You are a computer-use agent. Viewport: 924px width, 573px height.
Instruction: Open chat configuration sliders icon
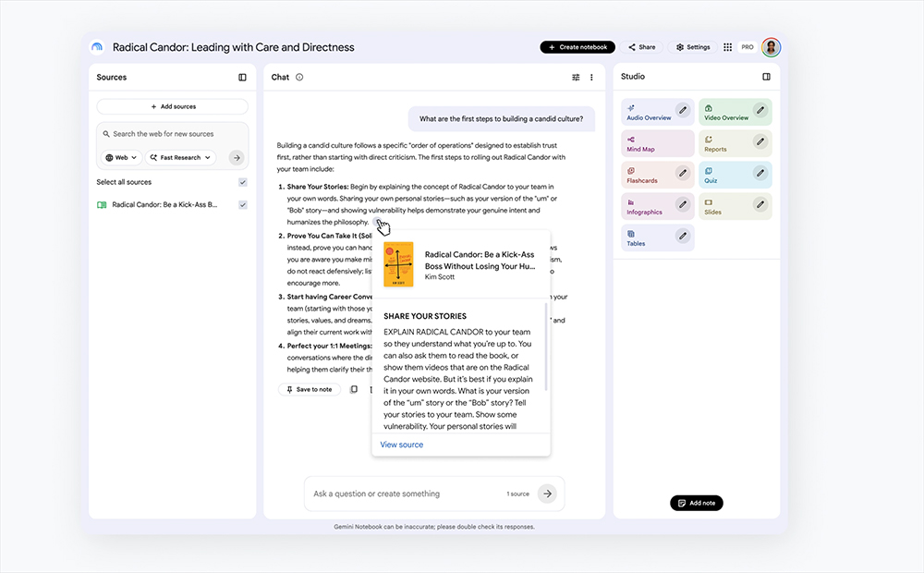(576, 78)
